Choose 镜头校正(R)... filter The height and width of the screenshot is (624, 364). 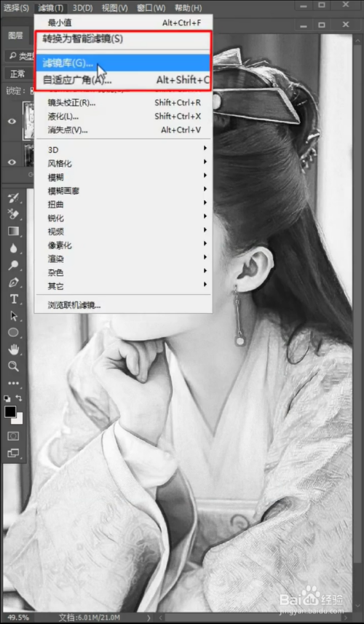tap(123, 103)
